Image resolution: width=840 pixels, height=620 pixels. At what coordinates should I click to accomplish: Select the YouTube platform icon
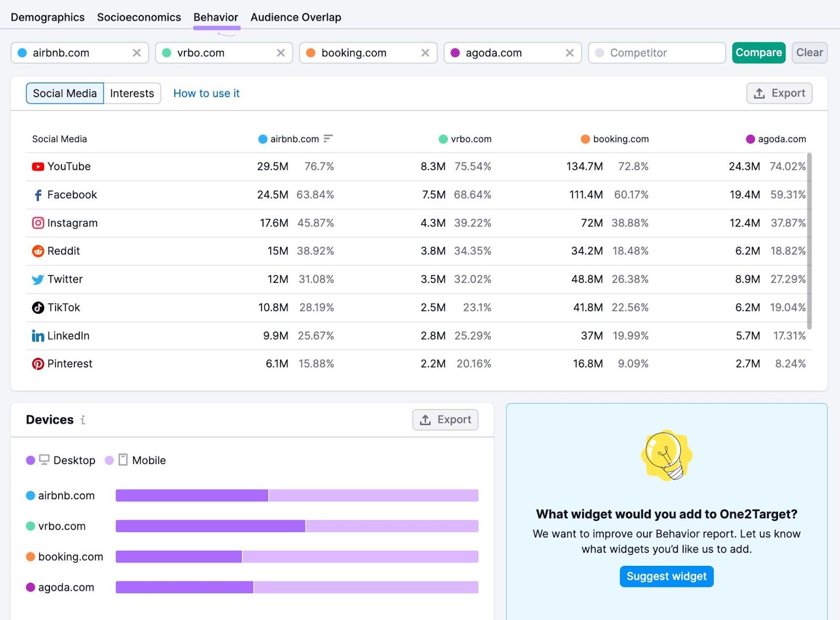(37, 166)
